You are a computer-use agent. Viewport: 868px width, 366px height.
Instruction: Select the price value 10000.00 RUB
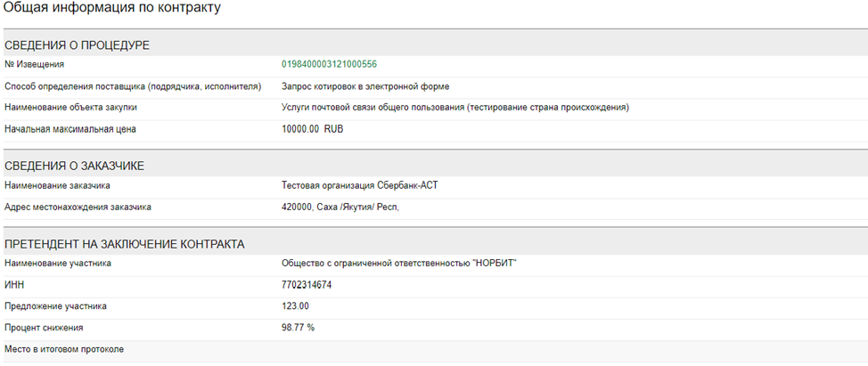point(312,129)
